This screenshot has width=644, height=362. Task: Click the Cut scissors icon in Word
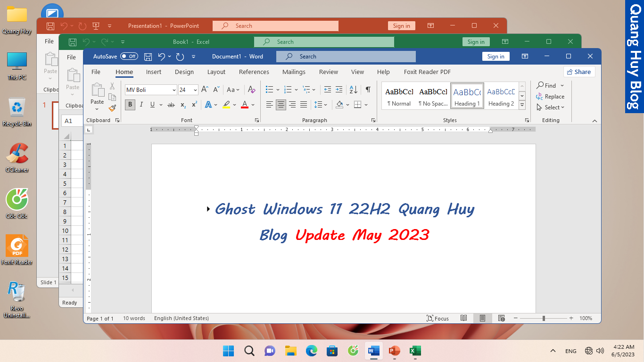click(x=112, y=86)
